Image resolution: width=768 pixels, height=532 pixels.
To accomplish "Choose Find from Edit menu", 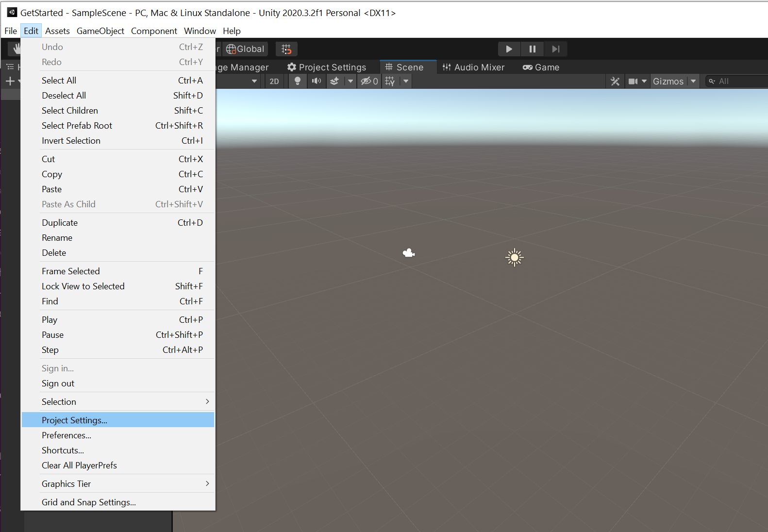I will point(118,301).
